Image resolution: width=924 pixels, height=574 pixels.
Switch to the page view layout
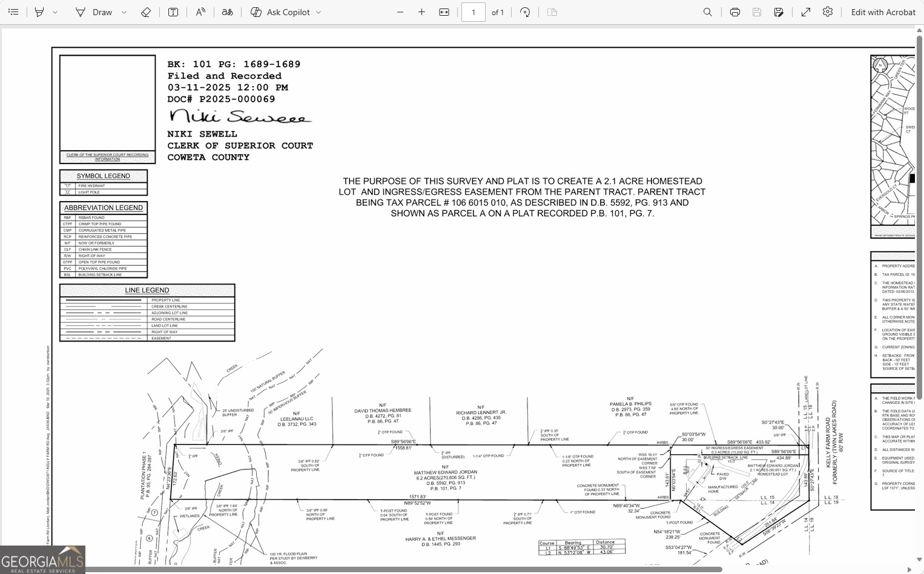552,12
